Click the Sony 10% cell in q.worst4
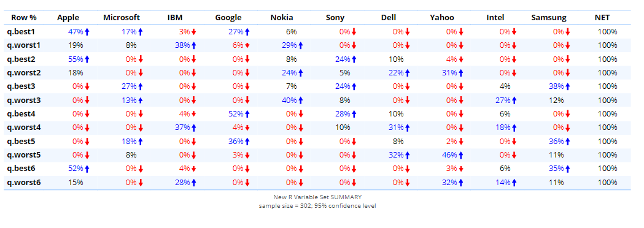 coord(343,127)
